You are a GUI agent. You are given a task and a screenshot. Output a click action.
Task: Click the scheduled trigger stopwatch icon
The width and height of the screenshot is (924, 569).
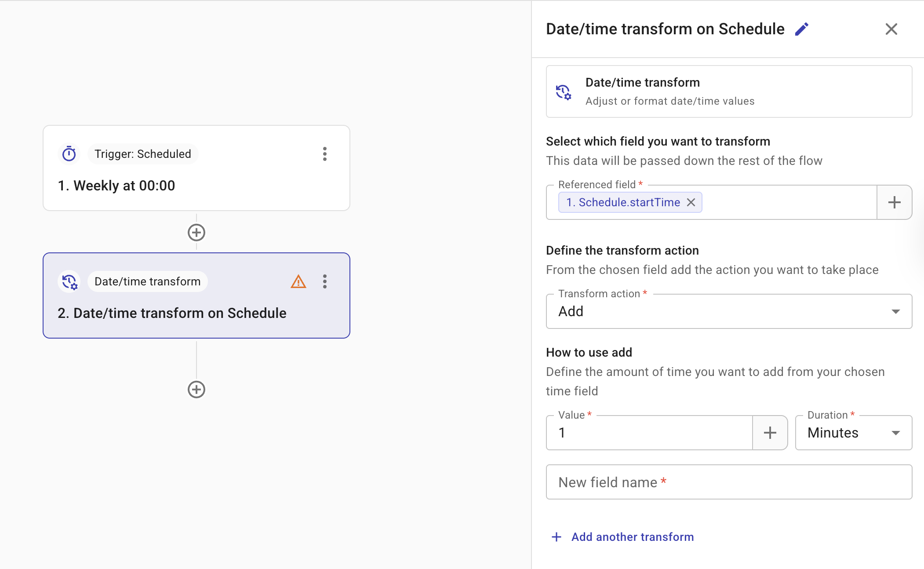point(69,154)
